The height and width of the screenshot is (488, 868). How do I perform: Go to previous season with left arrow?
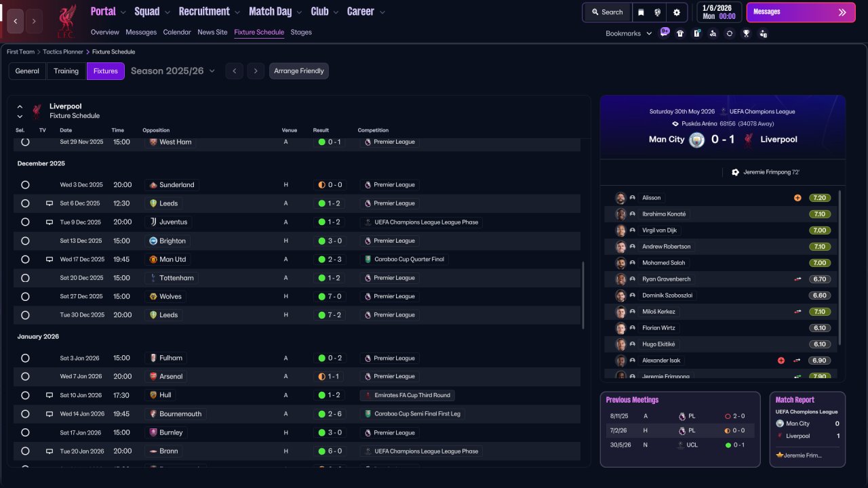[x=234, y=71]
